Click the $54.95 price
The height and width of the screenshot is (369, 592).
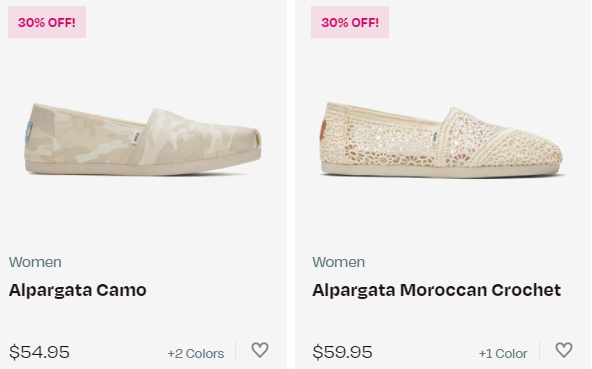tap(39, 352)
